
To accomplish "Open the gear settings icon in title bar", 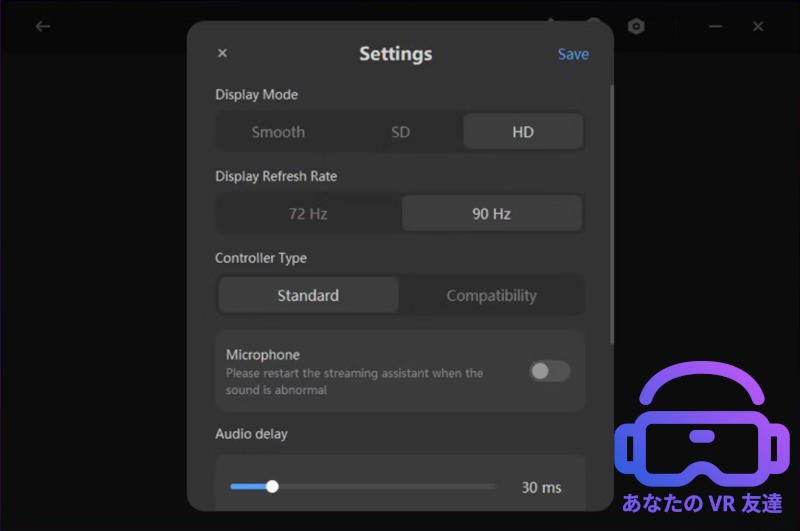I will click(636, 26).
